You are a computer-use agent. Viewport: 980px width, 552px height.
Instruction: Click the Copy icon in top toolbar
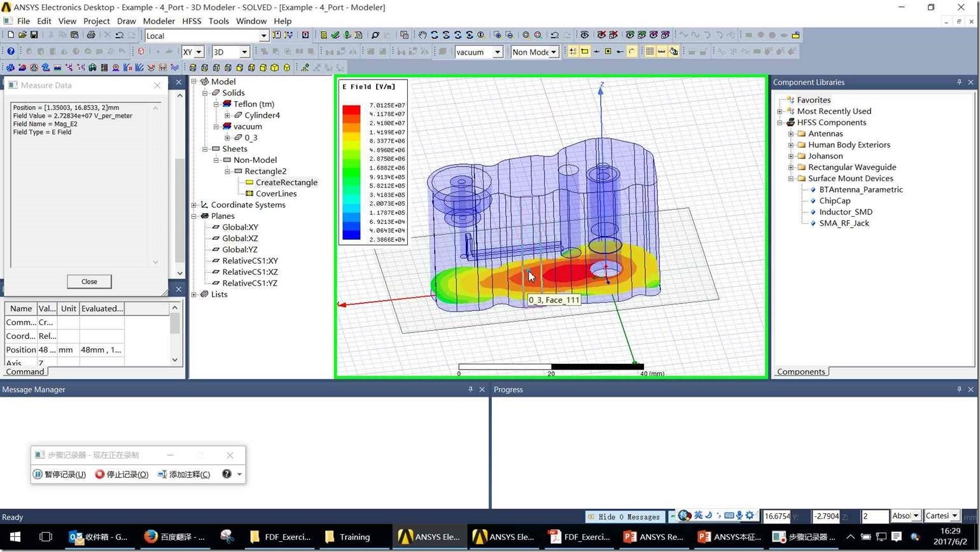62,35
